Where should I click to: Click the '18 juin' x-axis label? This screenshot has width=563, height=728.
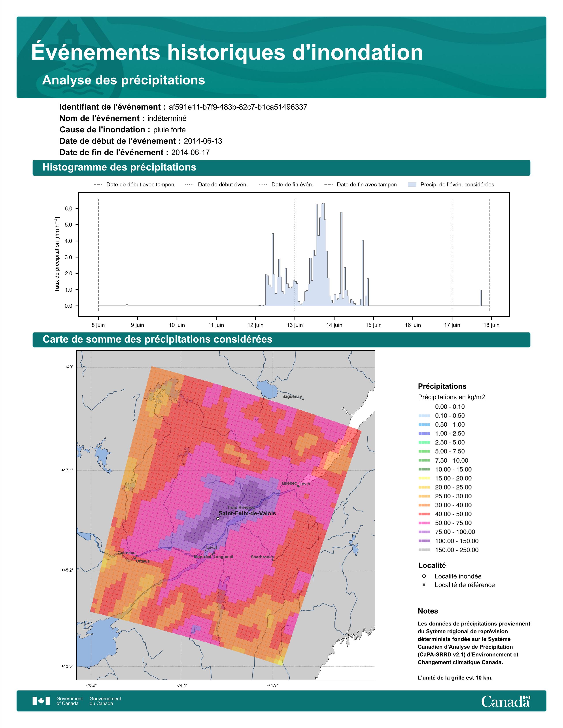[491, 325]
